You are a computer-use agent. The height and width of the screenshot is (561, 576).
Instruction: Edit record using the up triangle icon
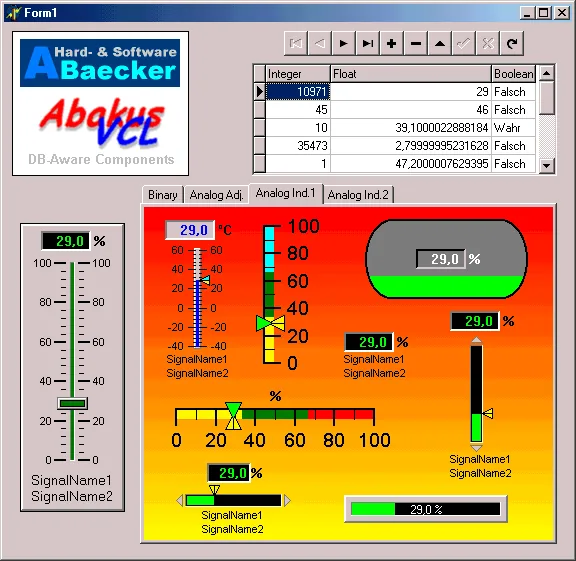point(439,44)
